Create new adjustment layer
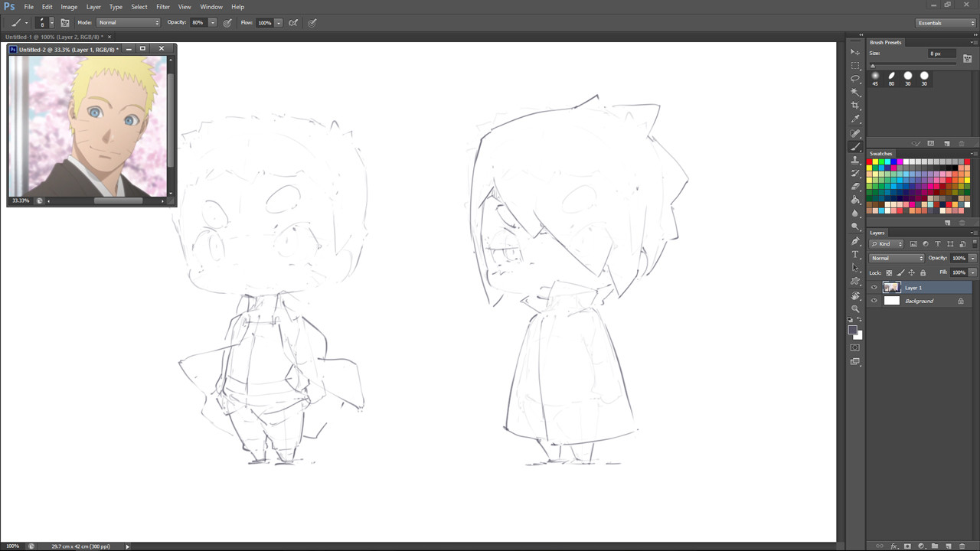The image size is (980, 551). tap(921, 546)
